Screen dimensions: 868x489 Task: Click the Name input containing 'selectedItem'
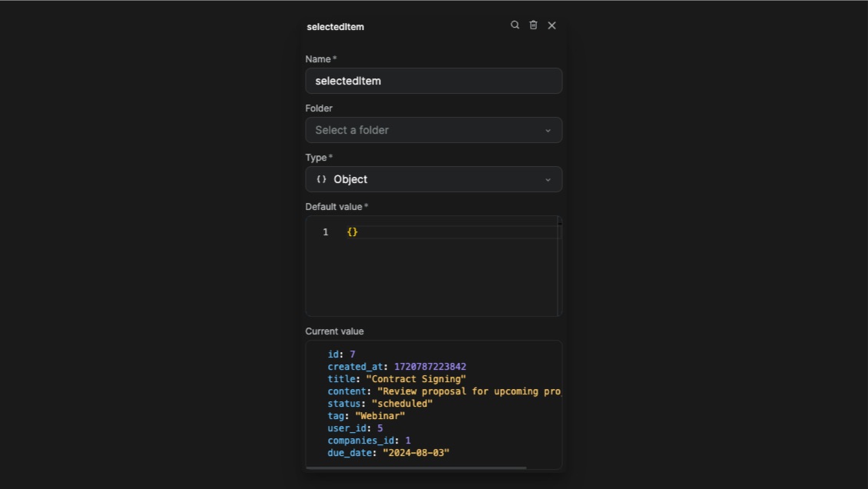433,81
